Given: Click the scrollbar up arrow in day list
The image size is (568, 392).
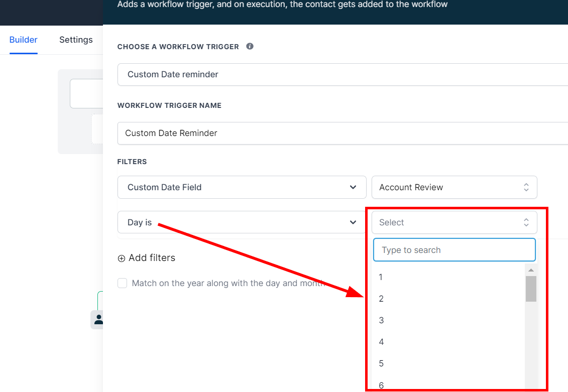Looking at the screenshot, I should pyautogui.click(x=531, y=270).
